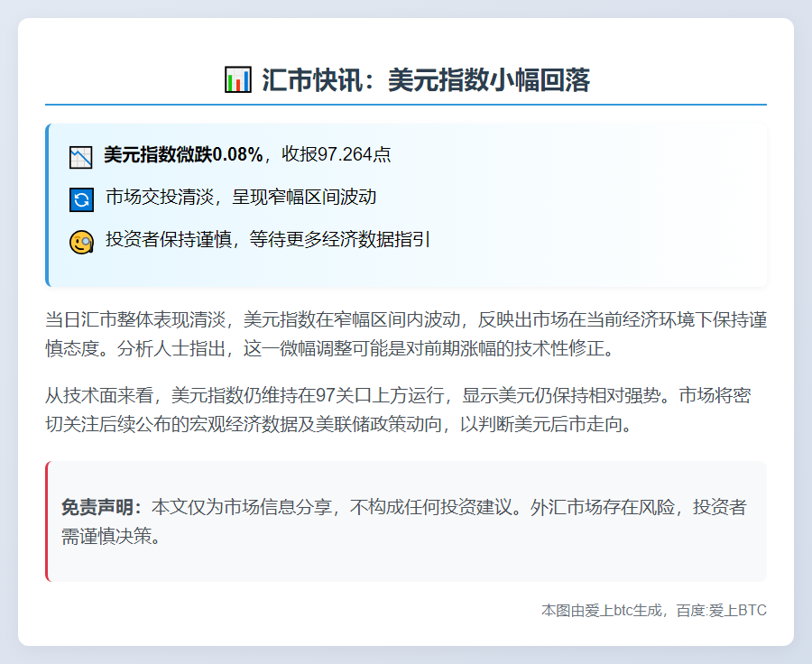Click the red left border of the disclaimer box

pos(47,521)
